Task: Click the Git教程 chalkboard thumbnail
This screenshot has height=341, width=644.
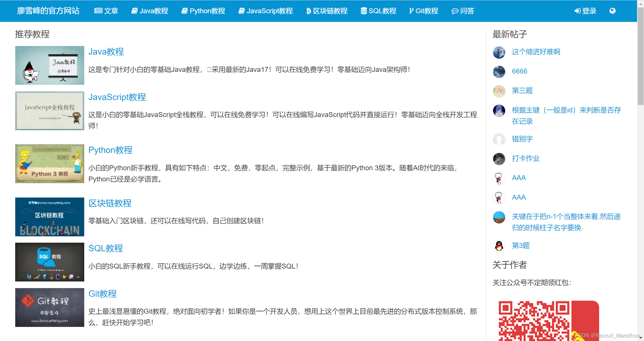Action: click(x=50, y=307)
